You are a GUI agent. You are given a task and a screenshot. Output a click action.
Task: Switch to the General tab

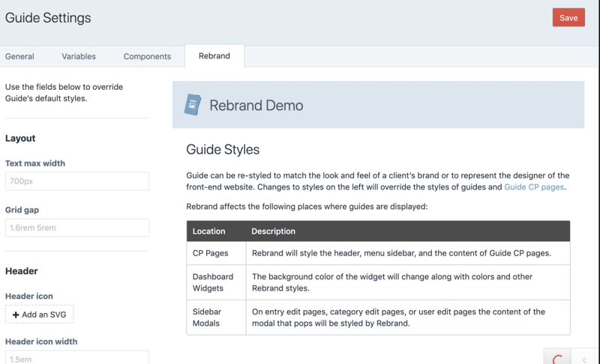19,56
